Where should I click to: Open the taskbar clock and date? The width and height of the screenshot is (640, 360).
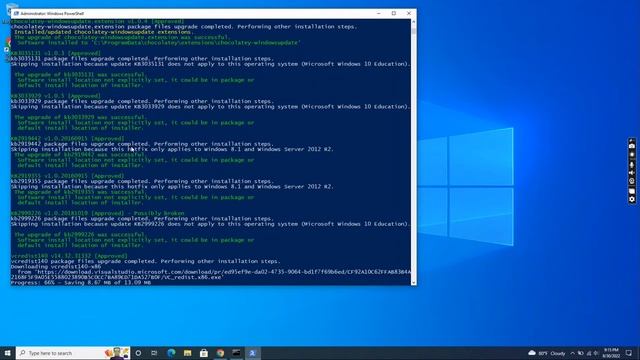pyautogui.click(x=611, y=353)
